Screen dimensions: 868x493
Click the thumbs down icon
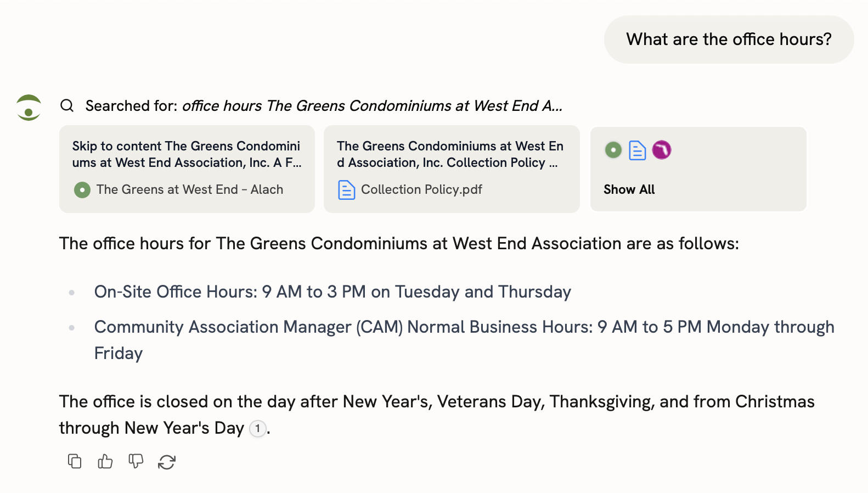click(x=136, y=461)
